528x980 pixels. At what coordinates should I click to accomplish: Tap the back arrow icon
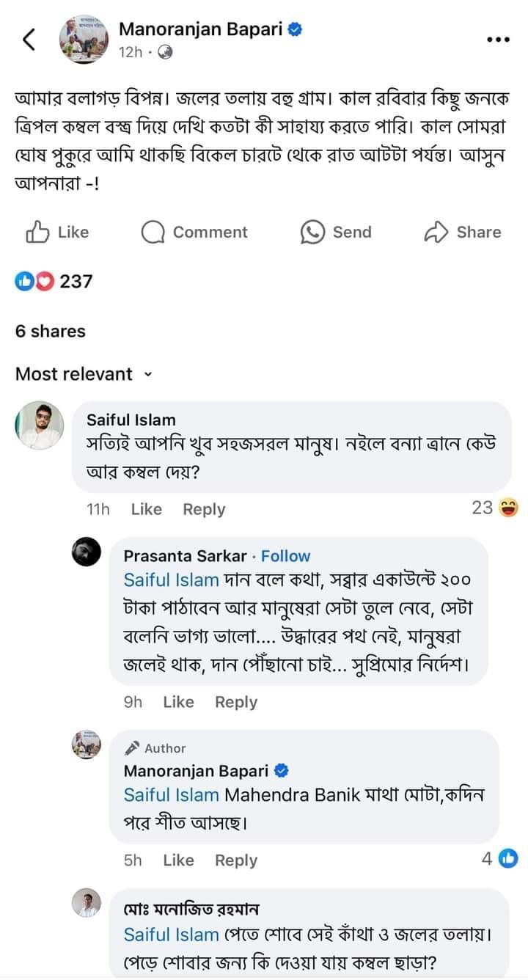pyautogui.click(x=29, y=40)
